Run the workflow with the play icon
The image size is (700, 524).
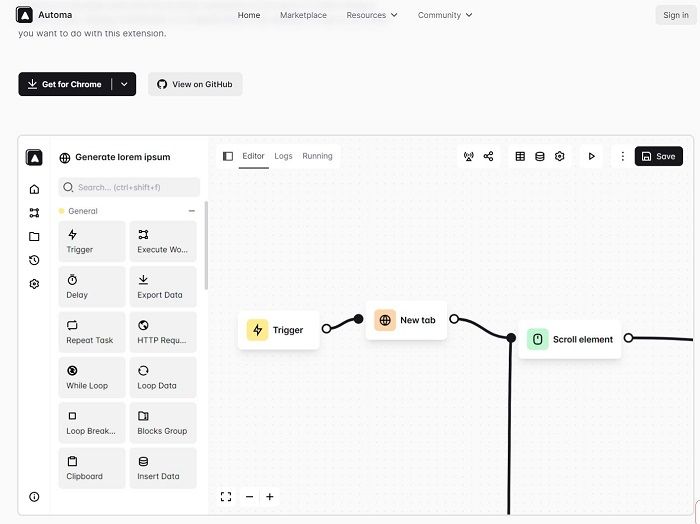591,156
